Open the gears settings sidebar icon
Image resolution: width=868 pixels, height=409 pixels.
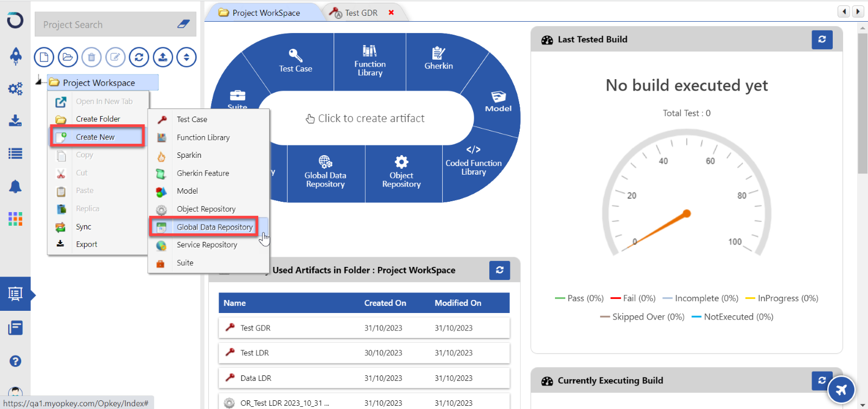(15, 88)
